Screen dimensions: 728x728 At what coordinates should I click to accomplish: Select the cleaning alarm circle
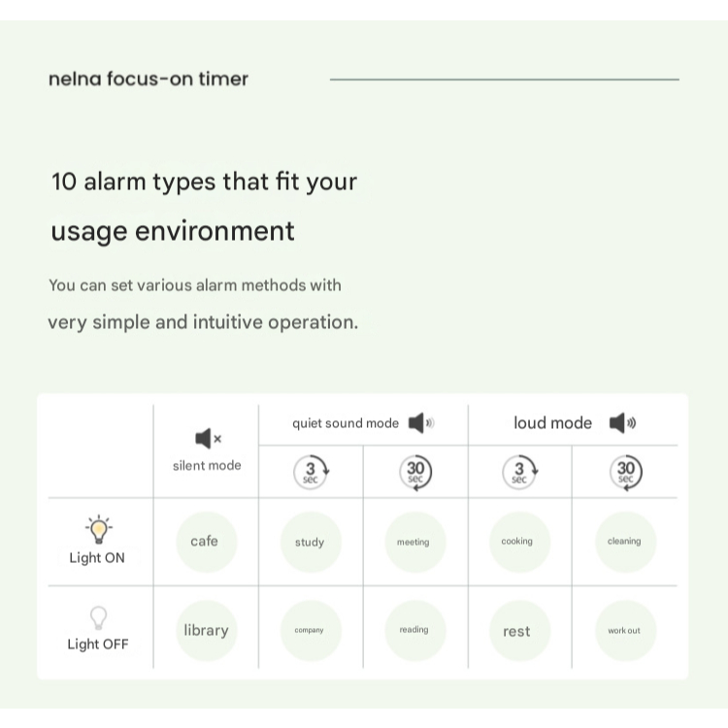[624, 543]
